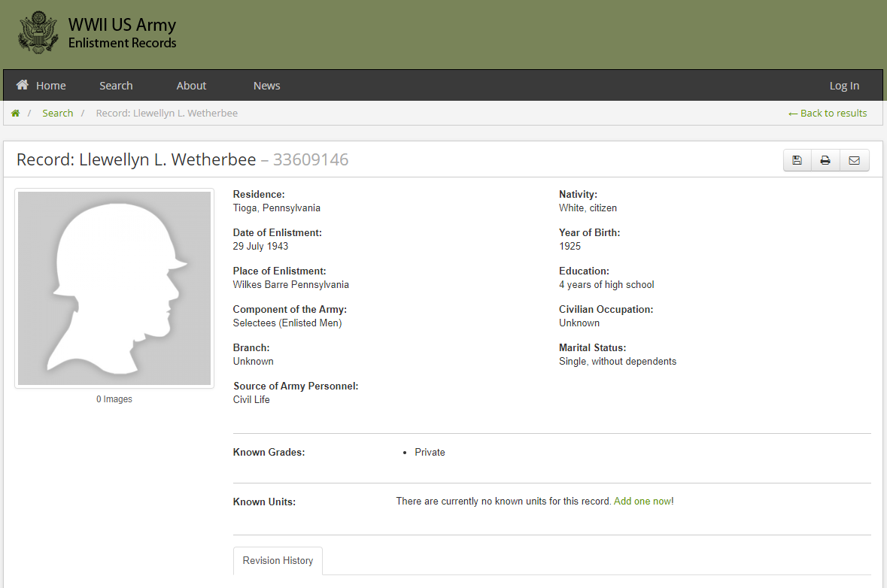The image size is (887, 588).
Task: Click the soldier silhouette placeholder image
Action: [x=114, y=288]
